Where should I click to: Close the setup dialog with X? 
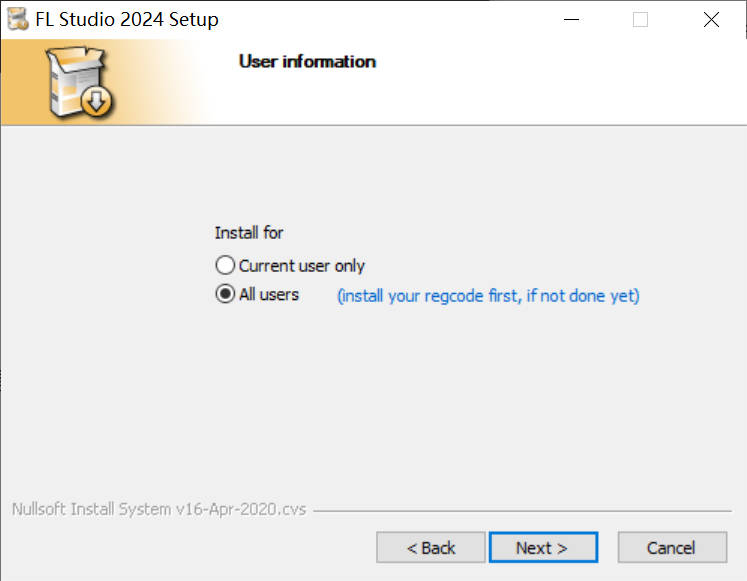(x=711, y=19)
